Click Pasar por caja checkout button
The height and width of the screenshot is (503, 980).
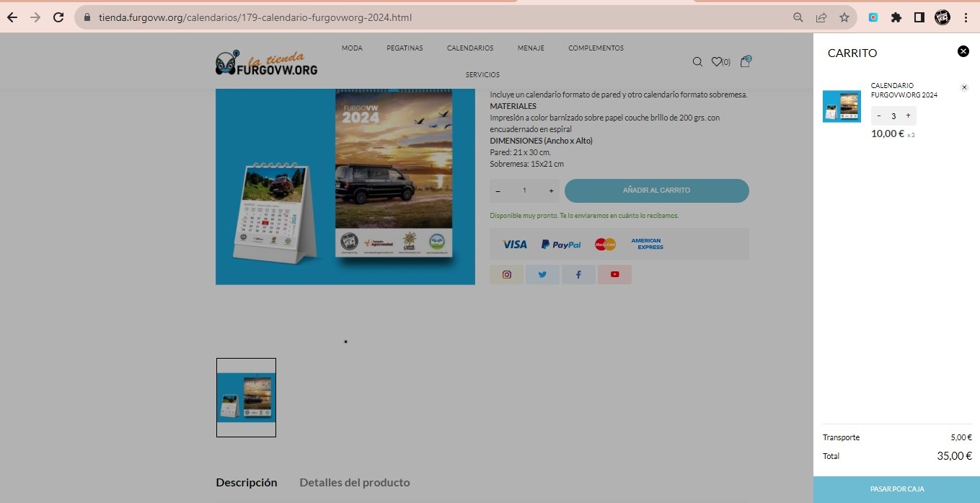896,489
